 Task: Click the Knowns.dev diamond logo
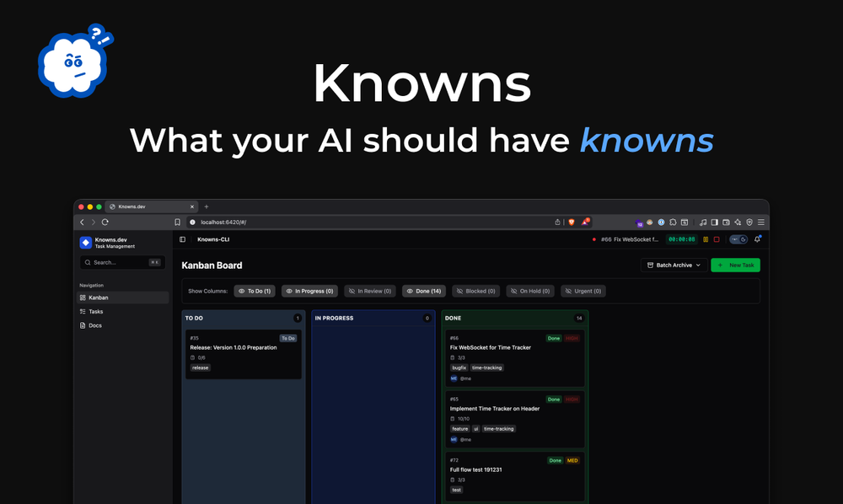coord(84,242)
